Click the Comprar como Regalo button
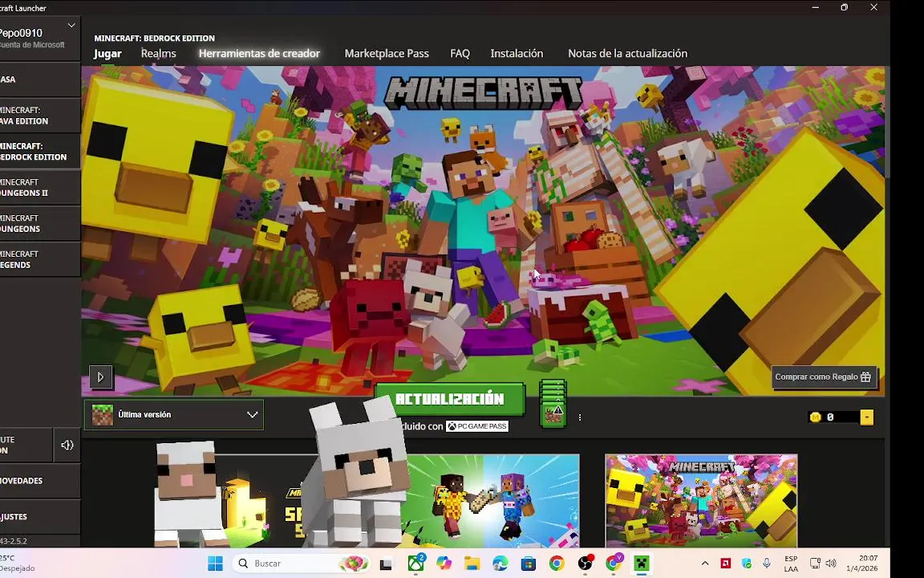This screenshot has width=924, height=578. click(x=824, y=377)
